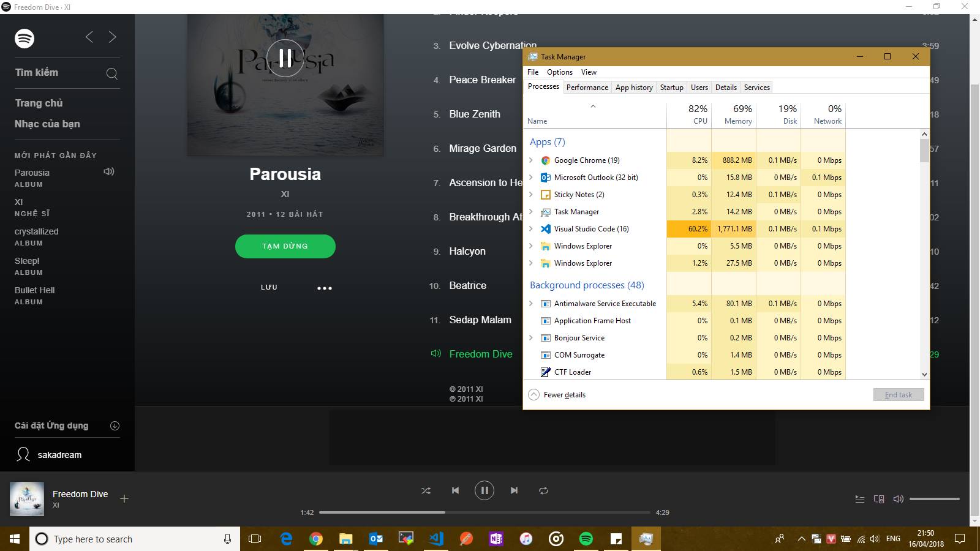980x551 pixels.
Task: Open the three-dots menu under the album
Action: click(325, 288)
